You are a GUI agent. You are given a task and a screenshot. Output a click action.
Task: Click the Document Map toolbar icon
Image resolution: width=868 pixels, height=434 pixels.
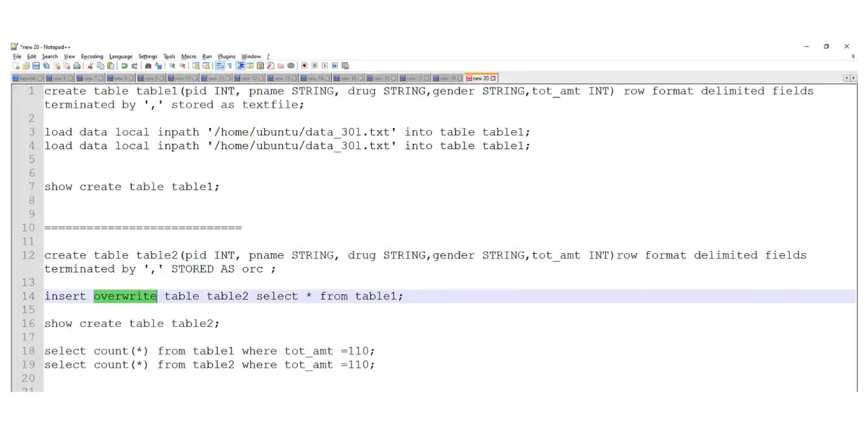(x=260, y=65)
